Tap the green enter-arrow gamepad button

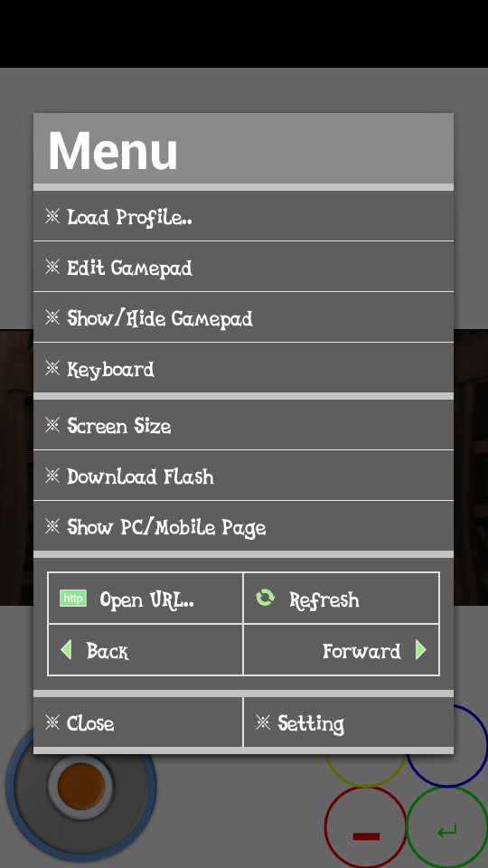click(x=447, y=827)
